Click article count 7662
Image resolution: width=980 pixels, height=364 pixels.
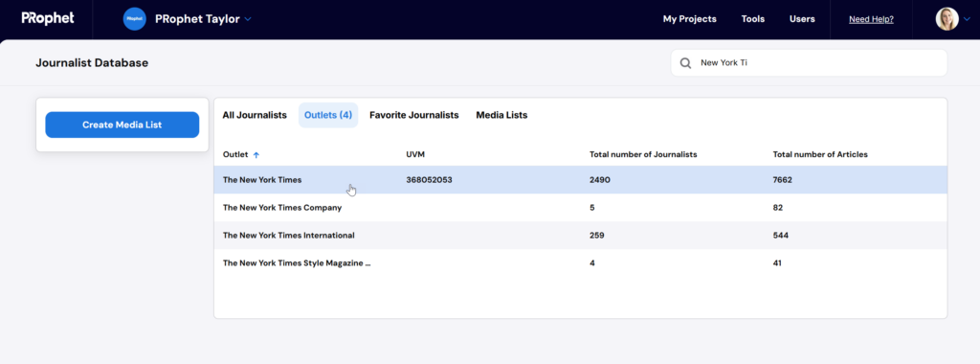click(783, 180)
